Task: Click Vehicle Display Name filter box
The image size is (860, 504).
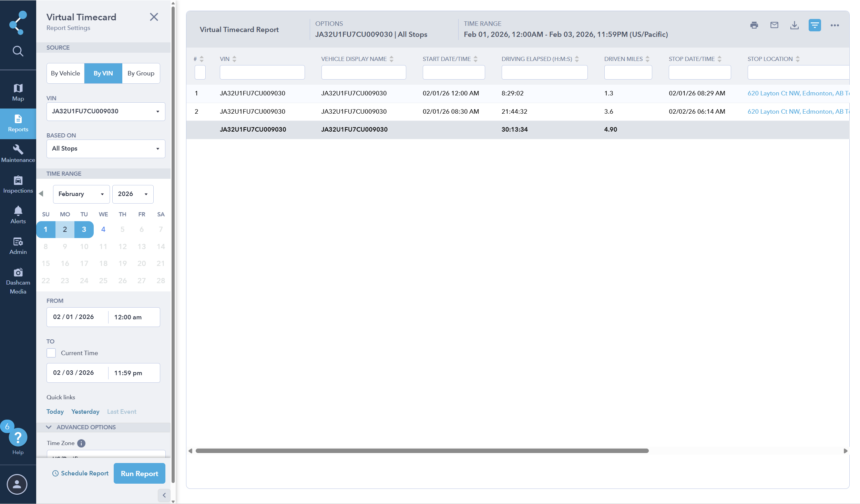Action: coord(364,72)
